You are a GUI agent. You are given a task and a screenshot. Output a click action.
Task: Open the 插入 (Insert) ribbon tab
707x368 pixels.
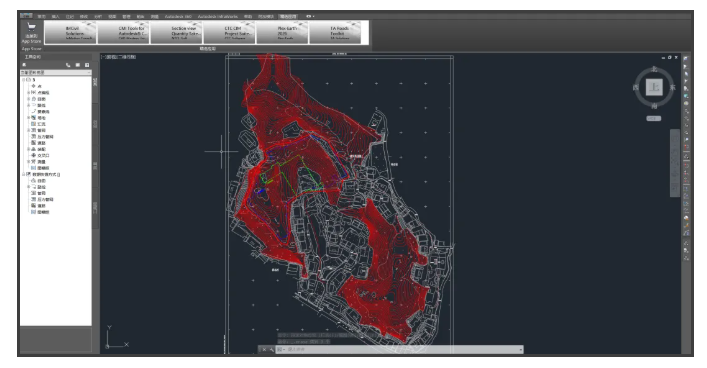[55, 17]
